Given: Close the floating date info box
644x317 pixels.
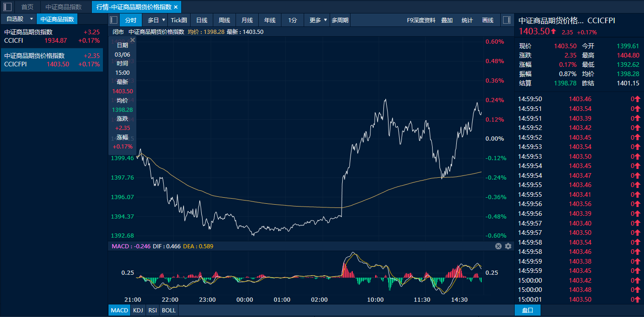Looking at the screenshot, I should tap(133, 40).
